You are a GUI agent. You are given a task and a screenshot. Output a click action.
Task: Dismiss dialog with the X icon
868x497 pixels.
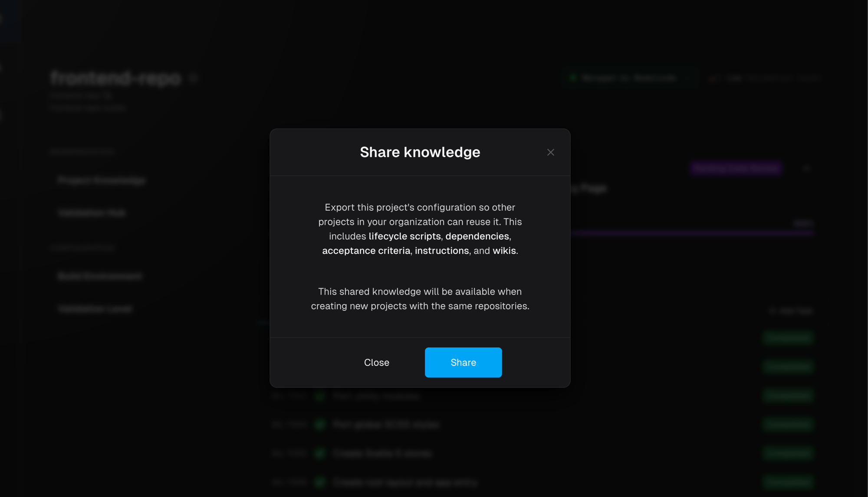point(550,152)
